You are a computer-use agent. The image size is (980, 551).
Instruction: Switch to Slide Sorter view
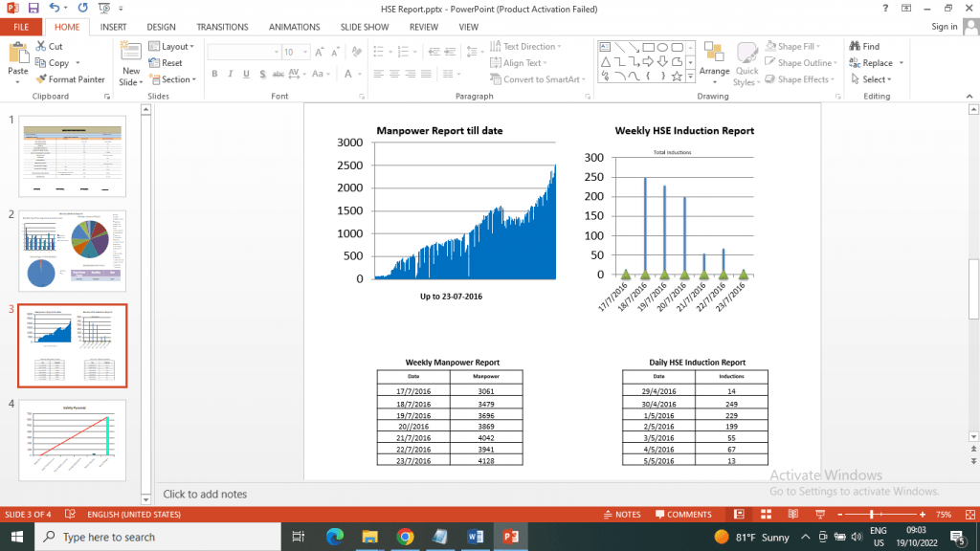[x=766, y=514]
